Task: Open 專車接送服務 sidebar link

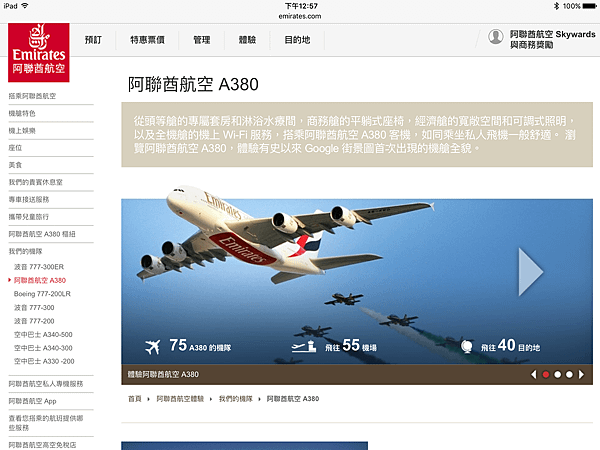Action: 29,199
